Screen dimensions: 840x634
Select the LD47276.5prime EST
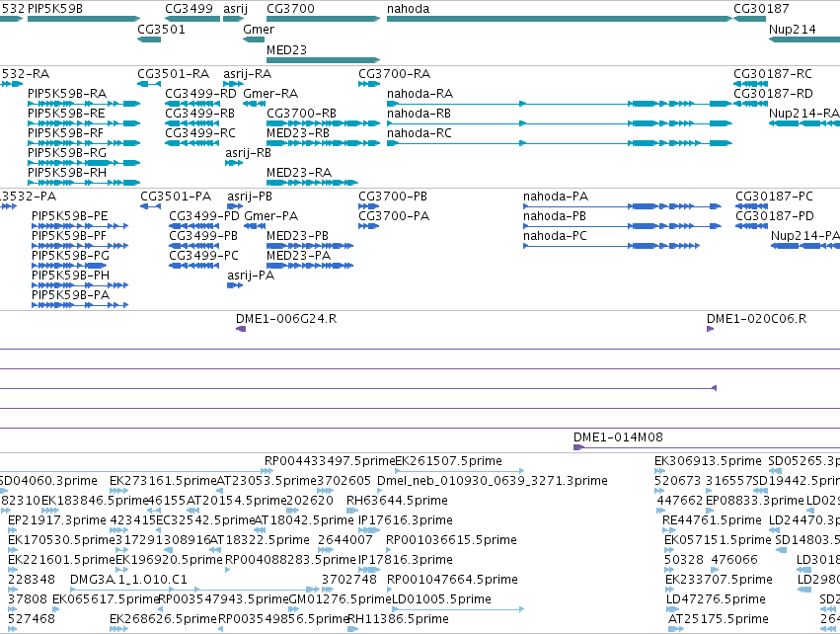tap(673, 608)
